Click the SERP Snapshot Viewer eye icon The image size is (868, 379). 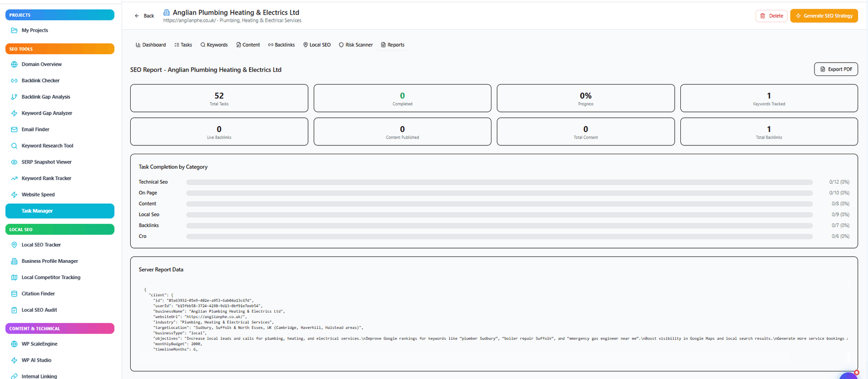[14, 162]
